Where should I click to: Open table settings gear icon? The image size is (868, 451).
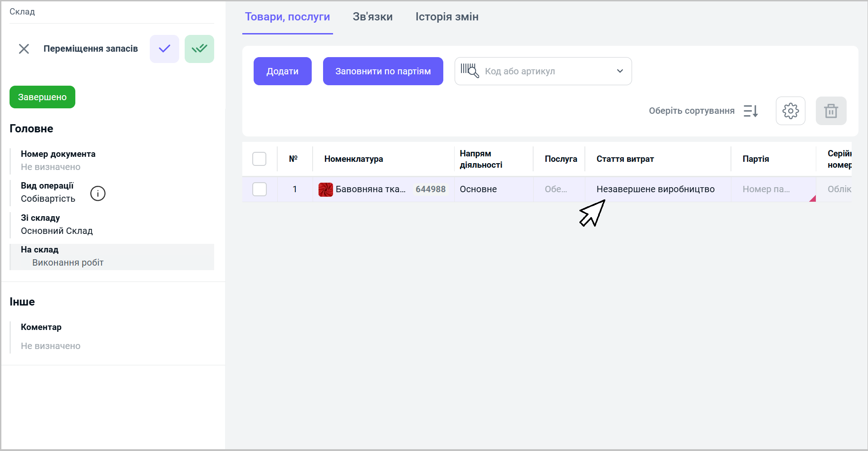(x=790, y=111)
